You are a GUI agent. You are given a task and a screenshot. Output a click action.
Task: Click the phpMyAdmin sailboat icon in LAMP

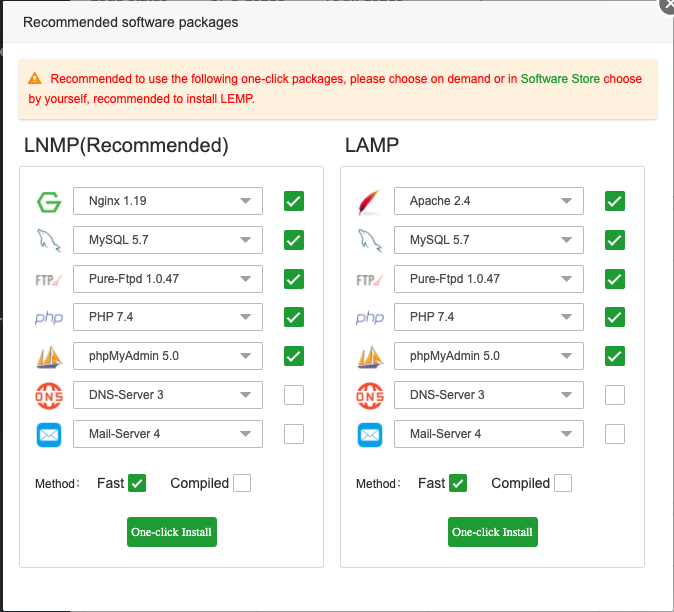click(x=369, y=356)
